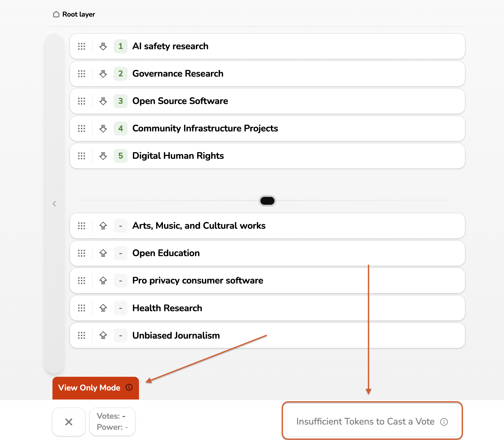
Task: Click the dash rank badge on Pro privacy software
Action: tap(121, 281)
